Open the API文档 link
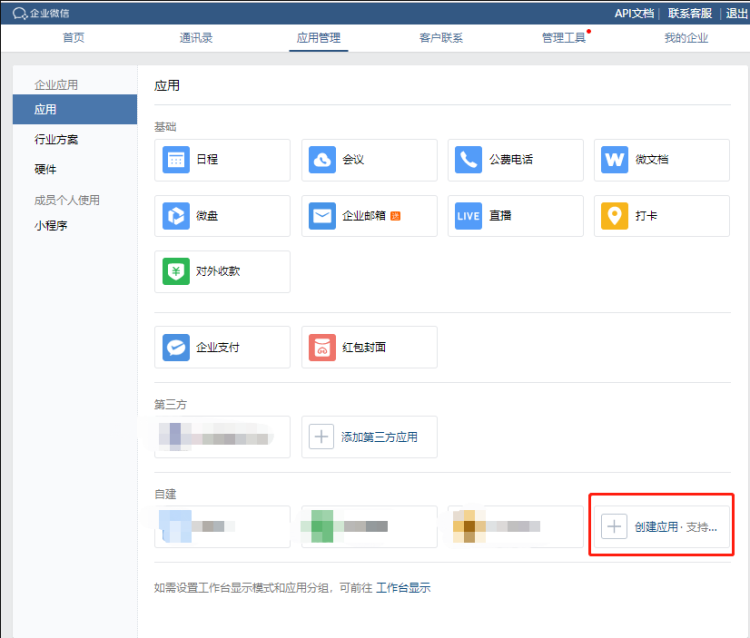The height and width of the screenshot is (638, 750). point(634,13)
